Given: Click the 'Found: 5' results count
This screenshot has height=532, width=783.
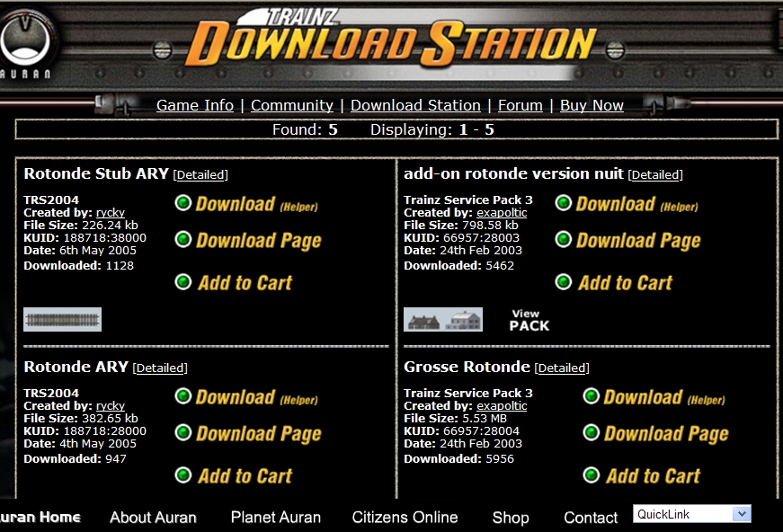Looking at the screenshot, I should (x=305, y=129).
